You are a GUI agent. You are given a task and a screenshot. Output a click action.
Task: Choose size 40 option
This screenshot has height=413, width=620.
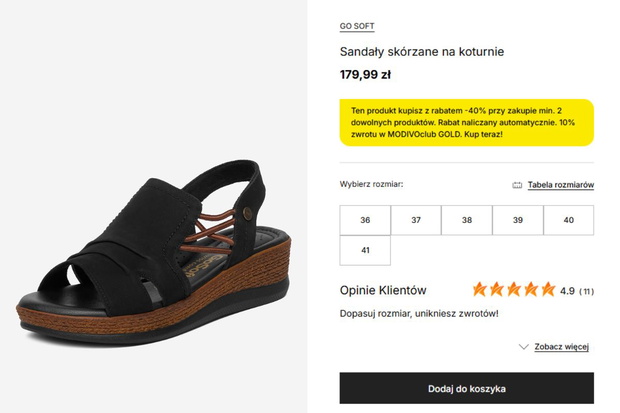pyautogui.click(x=569, y=220)
